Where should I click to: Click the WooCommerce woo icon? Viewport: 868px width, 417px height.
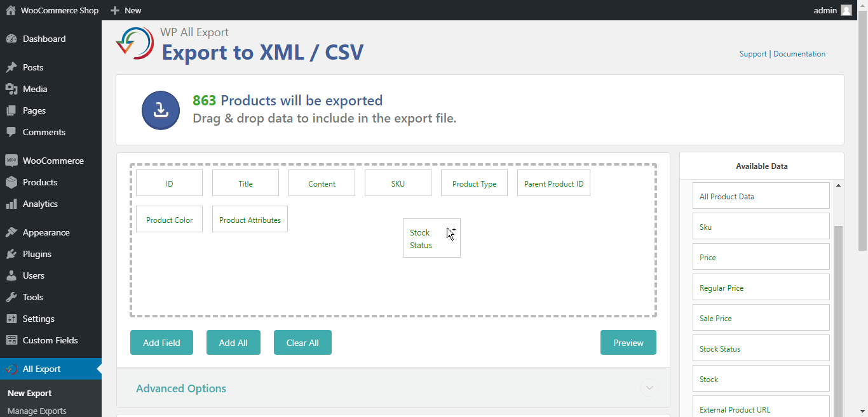coord(11,161)
